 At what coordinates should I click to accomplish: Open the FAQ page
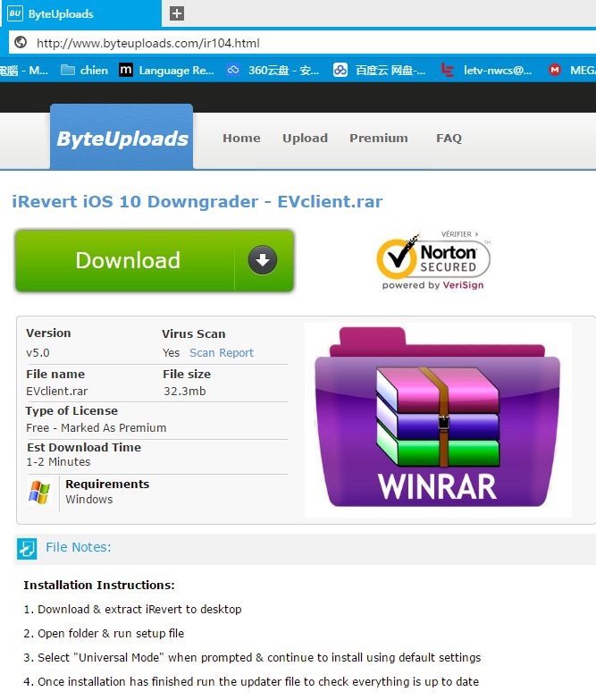(x=449, y=138)
